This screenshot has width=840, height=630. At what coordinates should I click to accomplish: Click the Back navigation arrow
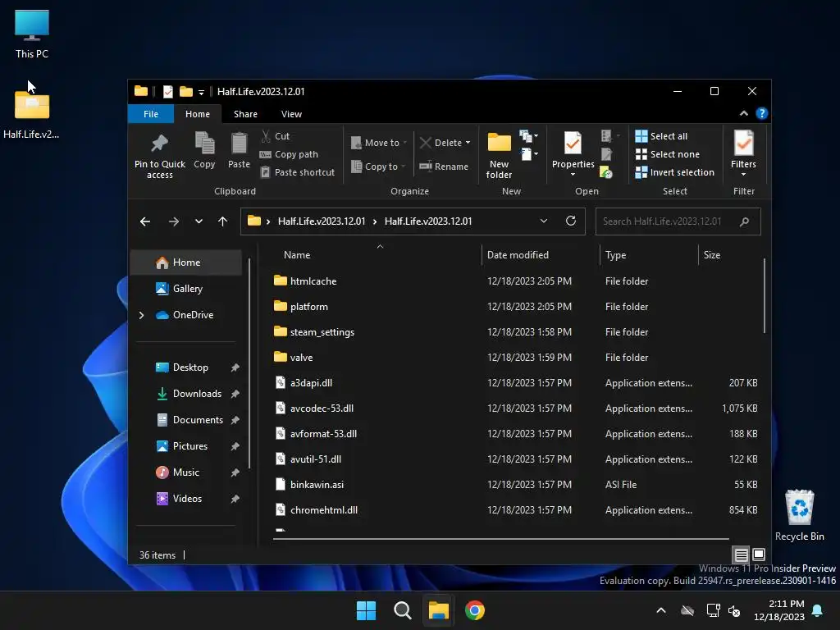[x=144, y=221]
